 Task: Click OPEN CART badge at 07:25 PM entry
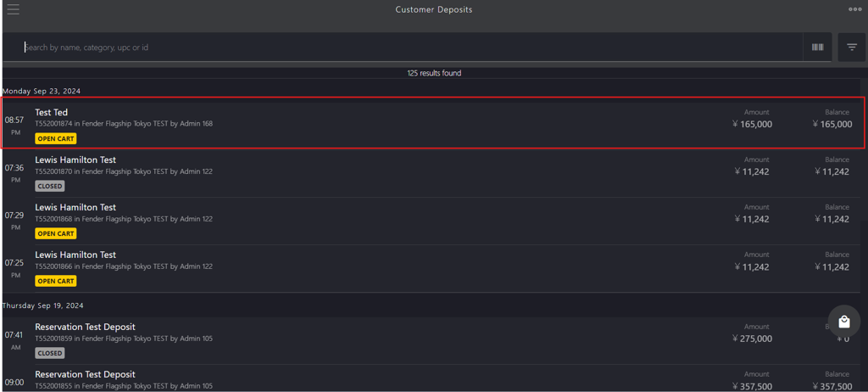tap(56, 281)
